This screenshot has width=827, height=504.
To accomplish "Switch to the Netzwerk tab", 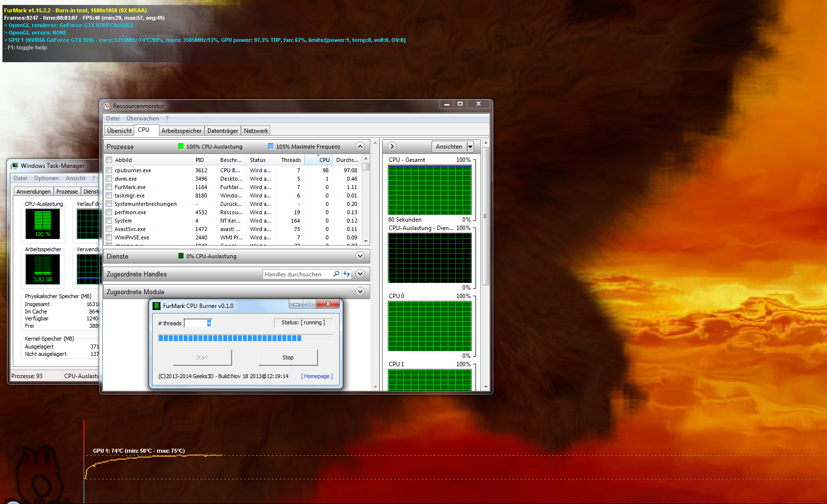I will pos(256,131).
